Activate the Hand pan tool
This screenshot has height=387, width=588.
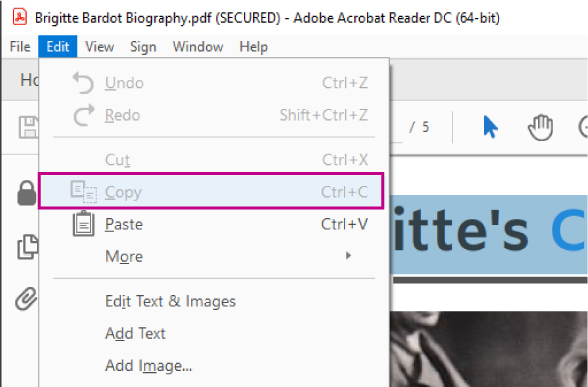tap(540, 128)
